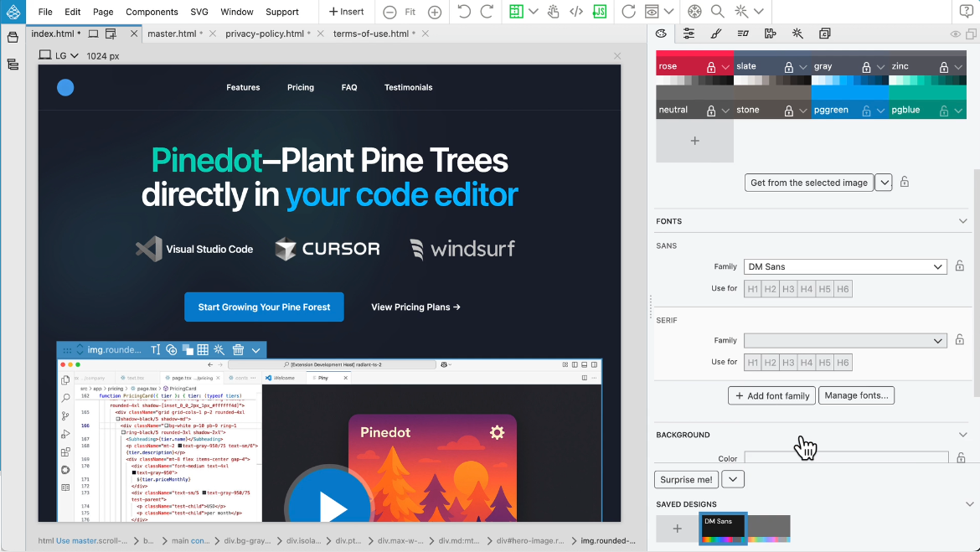The image size is (980, 552).
Task: Click the refresh page icon in toolbar
Action: [x=628, y=12]
